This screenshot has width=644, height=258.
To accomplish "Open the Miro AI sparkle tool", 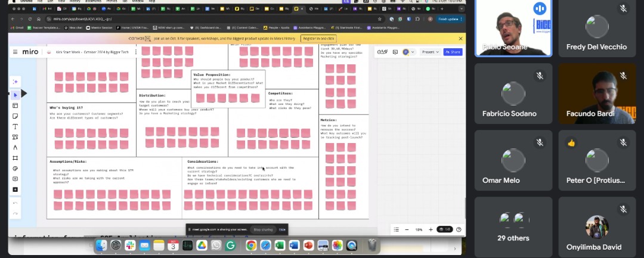I will point(15,82).
